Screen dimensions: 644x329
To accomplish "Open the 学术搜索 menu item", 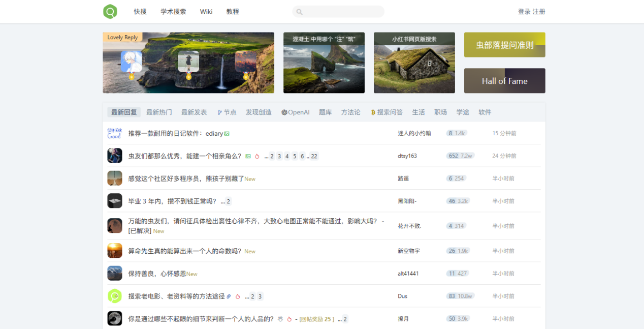I will pyautogui.click(x=173, y=12).
